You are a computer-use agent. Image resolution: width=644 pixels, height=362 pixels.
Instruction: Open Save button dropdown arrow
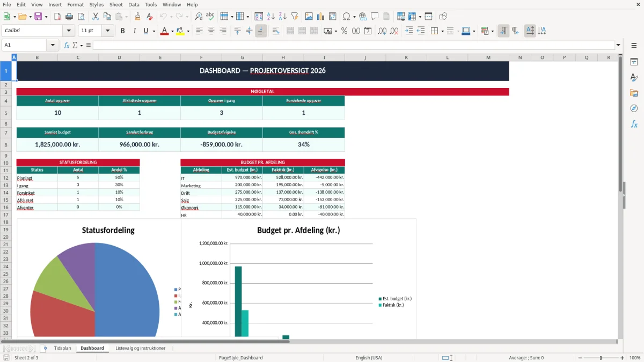point(46,17)
